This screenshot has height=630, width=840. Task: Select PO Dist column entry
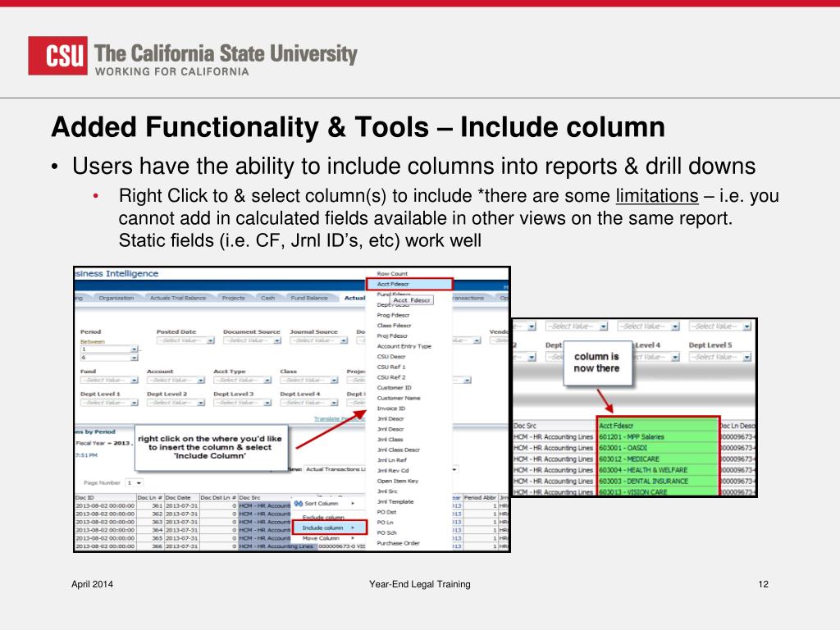[x=386, y=512]
